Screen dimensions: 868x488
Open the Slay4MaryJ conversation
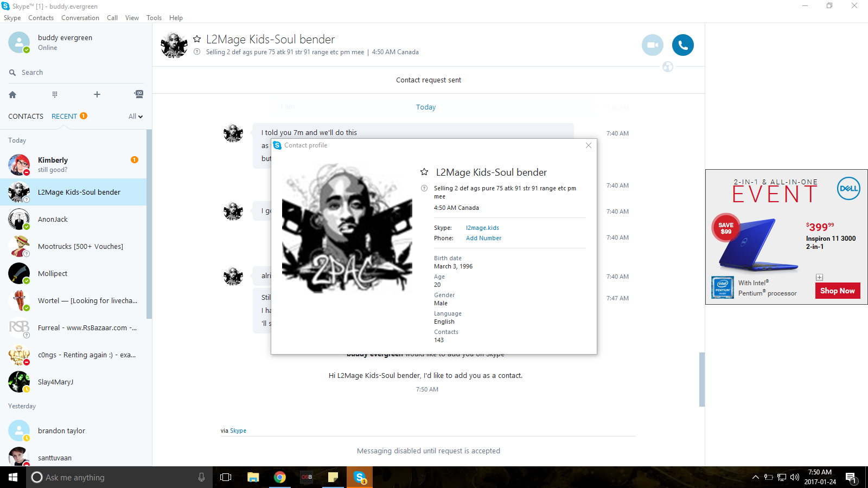coord(73,382)
